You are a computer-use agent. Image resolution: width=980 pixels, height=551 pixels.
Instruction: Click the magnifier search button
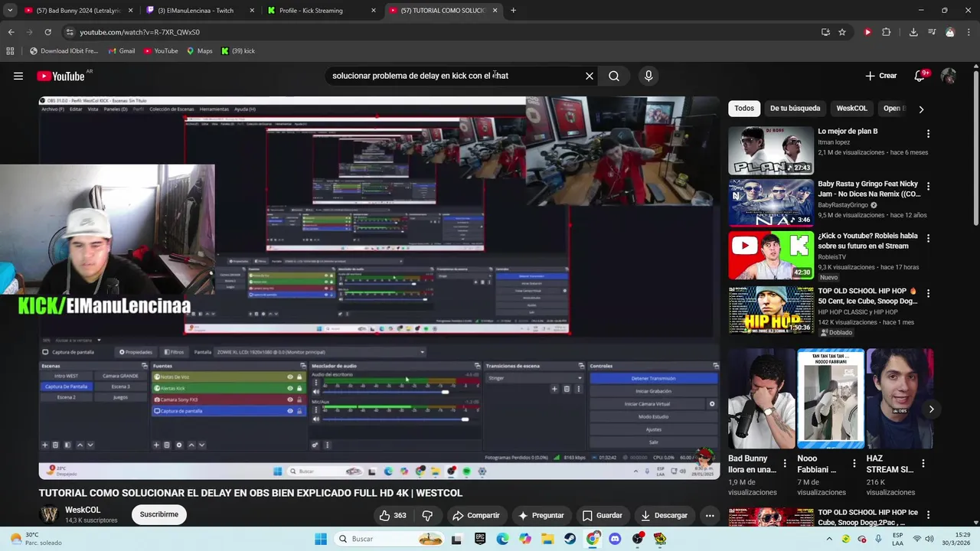tap(614, 76)
